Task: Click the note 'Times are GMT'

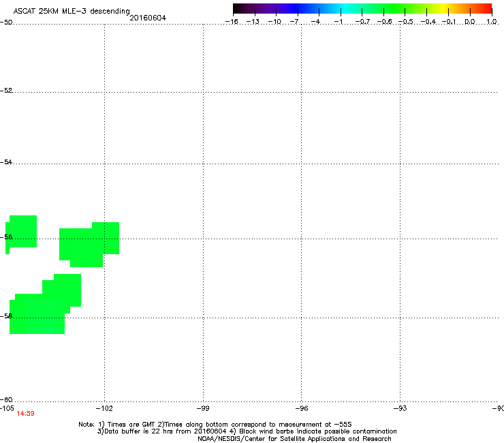Action: [131, 425]
